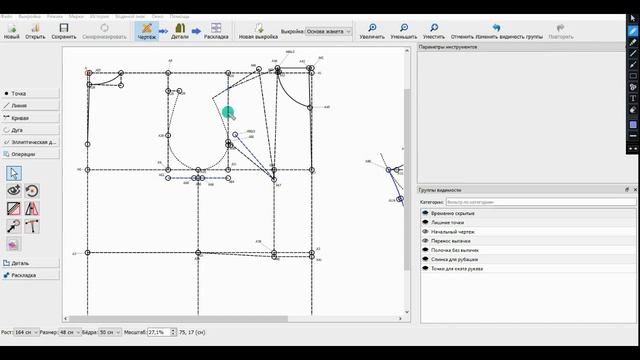Open the Мерки menu

[76, 17]
